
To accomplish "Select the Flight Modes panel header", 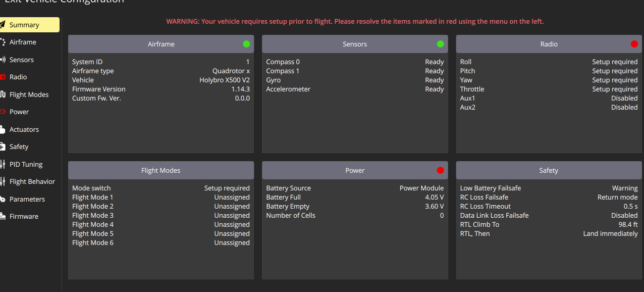I will (161, 170).
